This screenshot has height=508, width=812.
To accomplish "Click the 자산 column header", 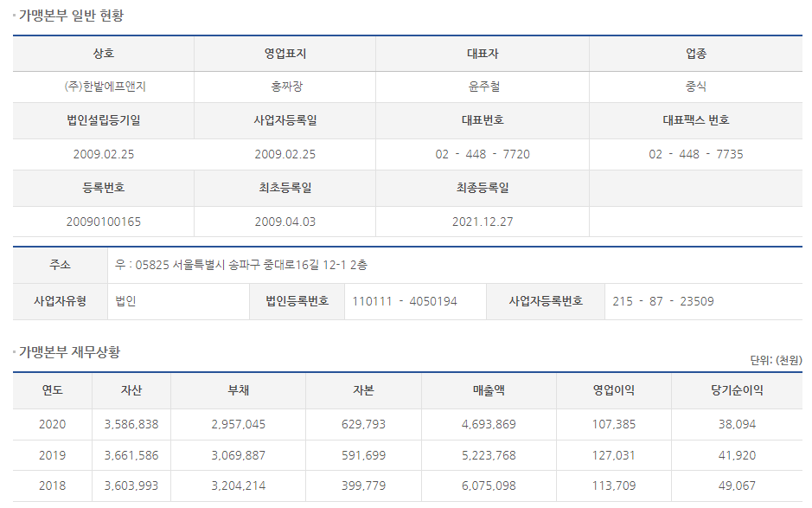I will [131, 390].
